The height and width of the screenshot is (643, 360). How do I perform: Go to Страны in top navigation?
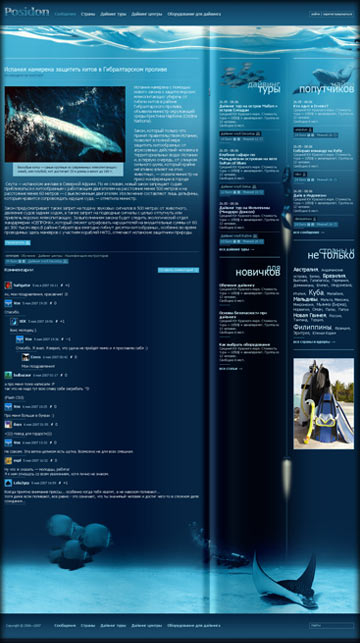(x=88, y=14)
